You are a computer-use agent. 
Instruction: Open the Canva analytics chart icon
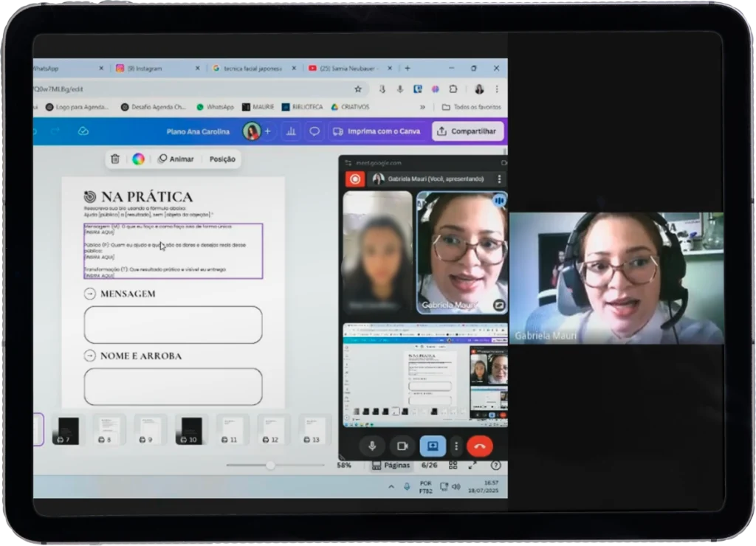[x=291, y=131]
